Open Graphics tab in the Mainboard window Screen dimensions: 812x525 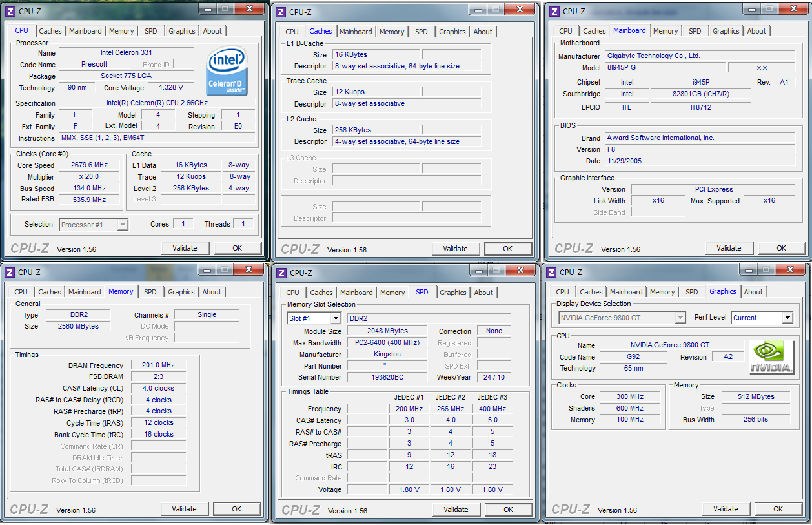726,31
